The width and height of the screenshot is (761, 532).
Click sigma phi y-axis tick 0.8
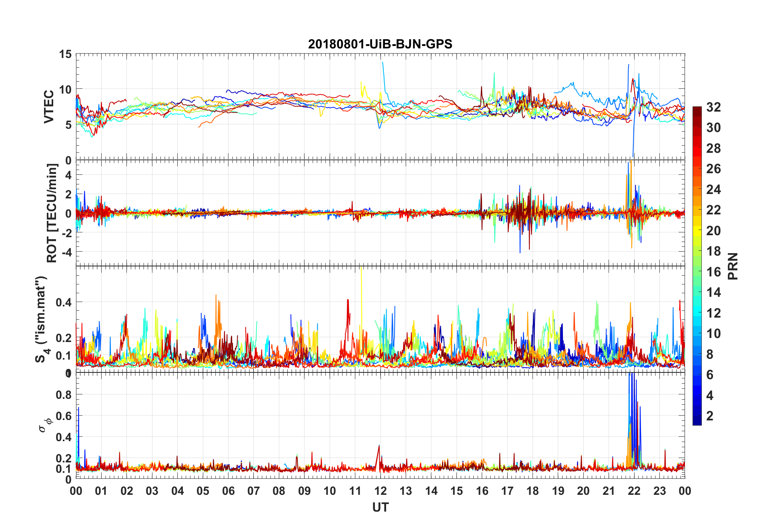tap(64, 395)
